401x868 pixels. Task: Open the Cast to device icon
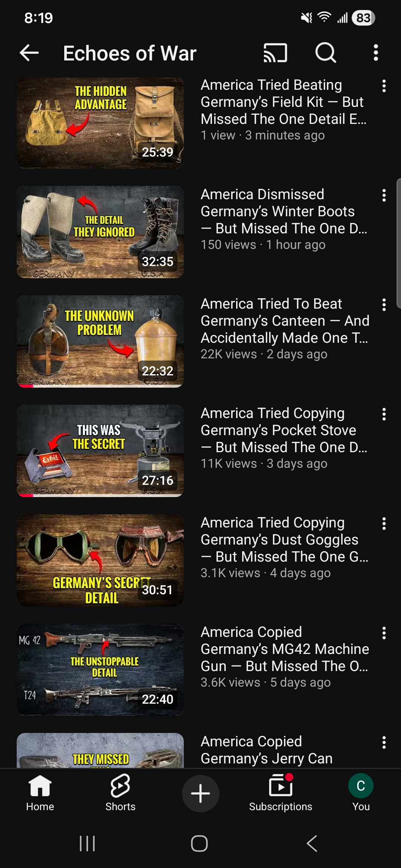pyautogui.click(x=275, y=53)
